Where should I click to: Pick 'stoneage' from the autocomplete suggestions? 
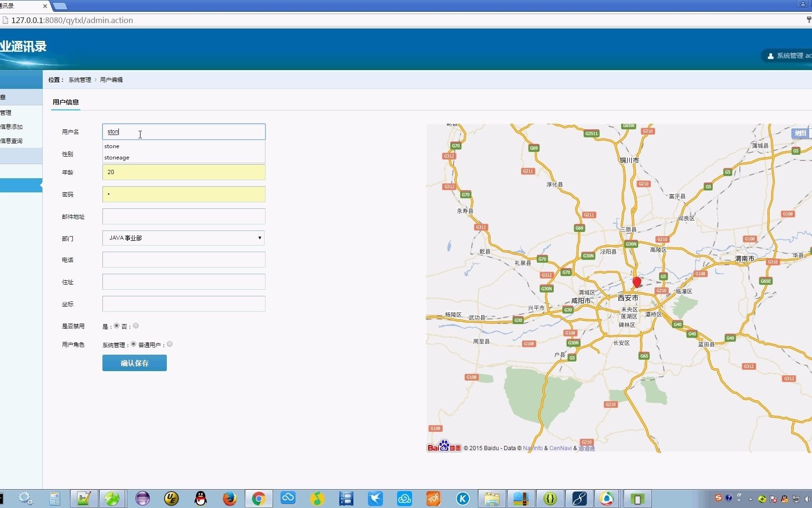pos(183,158)
